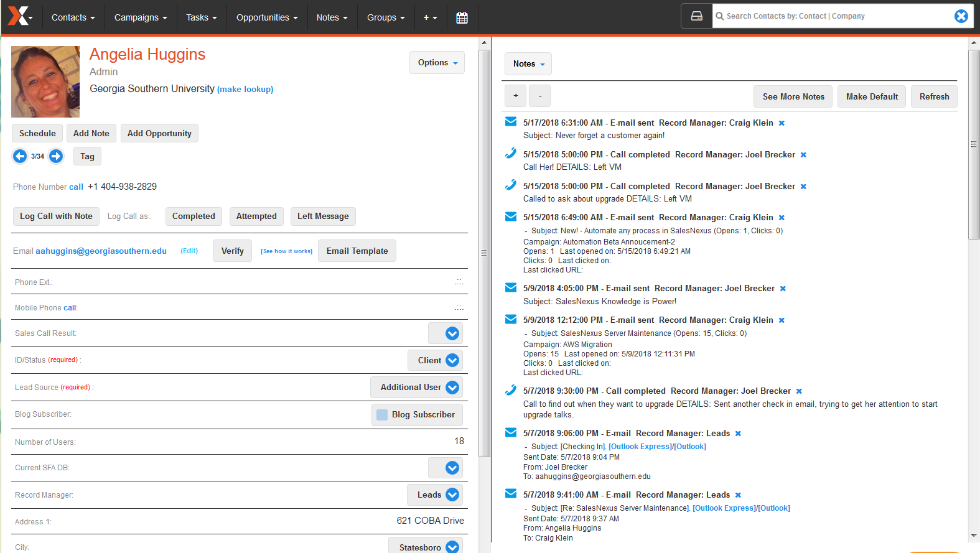Click the SalesNexus X logo

[18, 16]
